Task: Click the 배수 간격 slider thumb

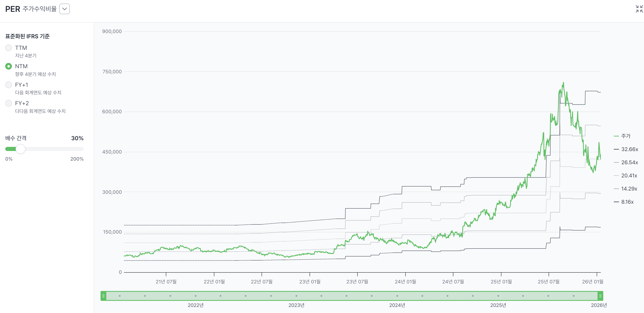Action: [21, 149]
